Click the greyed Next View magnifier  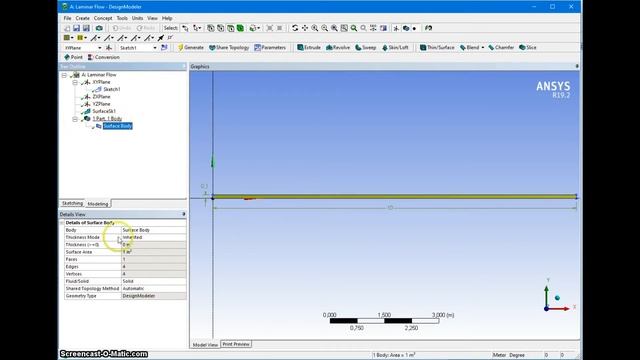pyautogui.click(x=363, y=28)
